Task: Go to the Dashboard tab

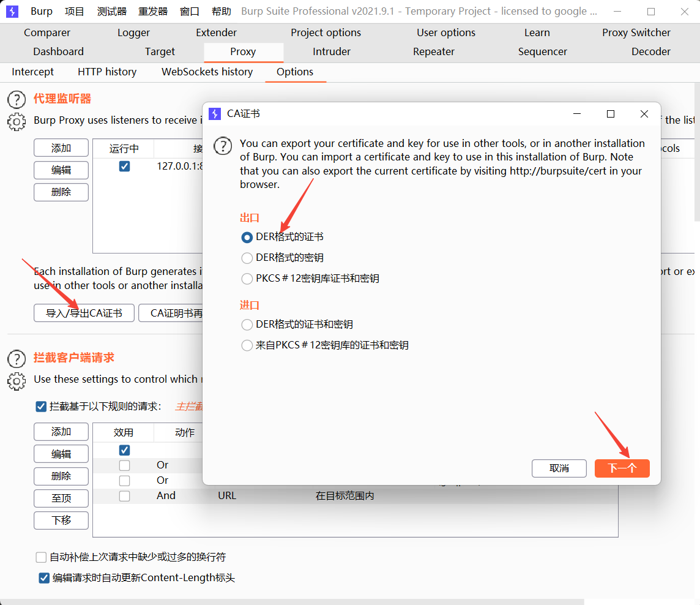Action: 59,52
